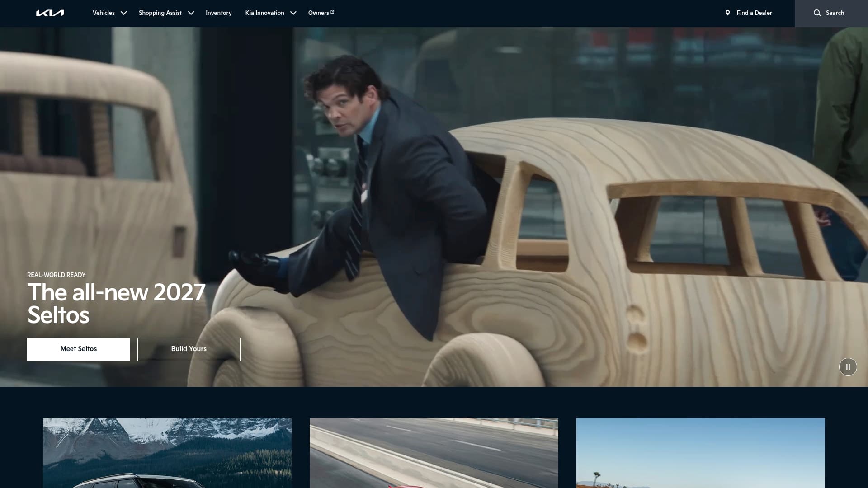Expand the Shopping Assist chevron
The width and height of the screenshot is (868, 488).
191,13
